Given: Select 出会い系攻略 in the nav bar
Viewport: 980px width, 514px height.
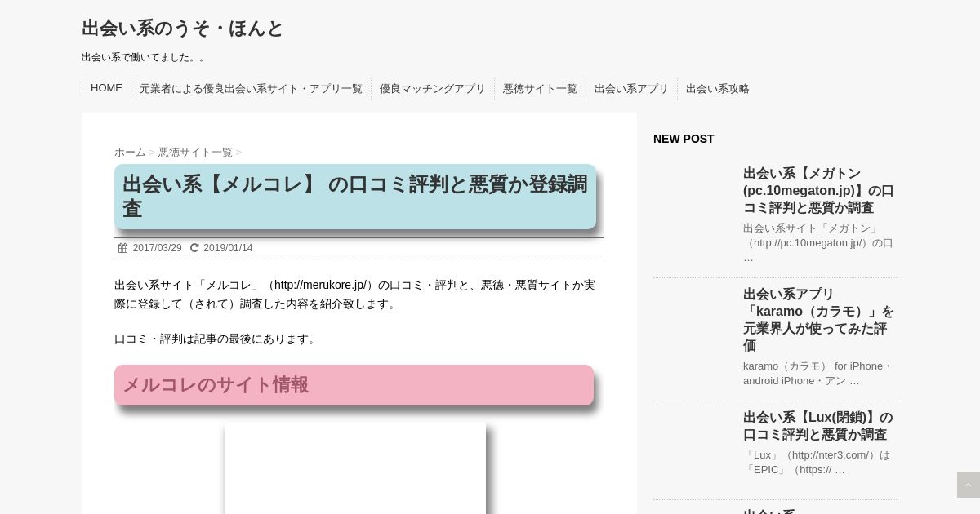Looking at the screenshot, I should point(717,89).
